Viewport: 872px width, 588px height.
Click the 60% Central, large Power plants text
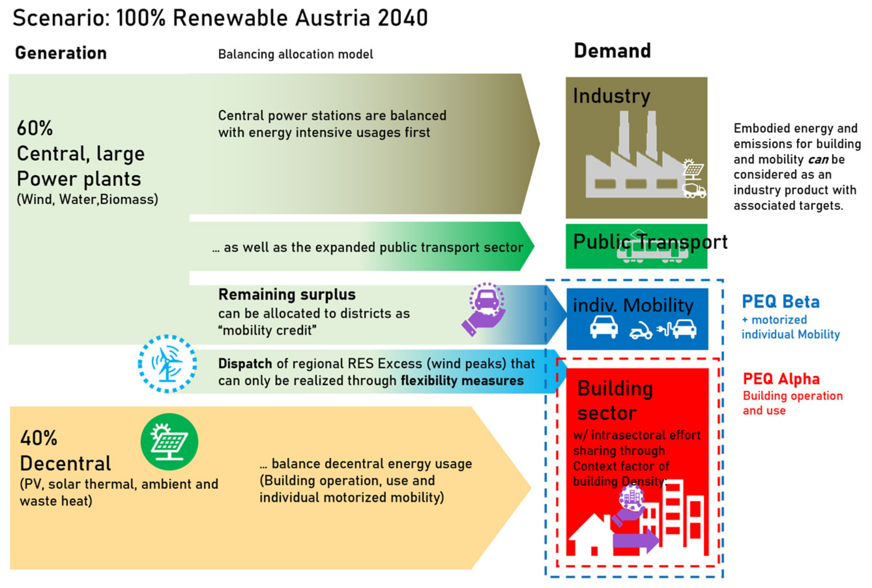[80, 154]
